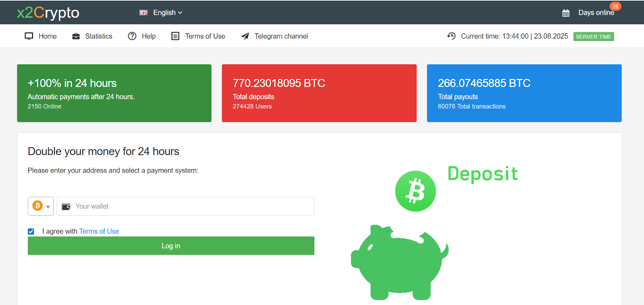Click the green Log in button
The width and height of the screenshot is (644, 305).
(171, 246)
